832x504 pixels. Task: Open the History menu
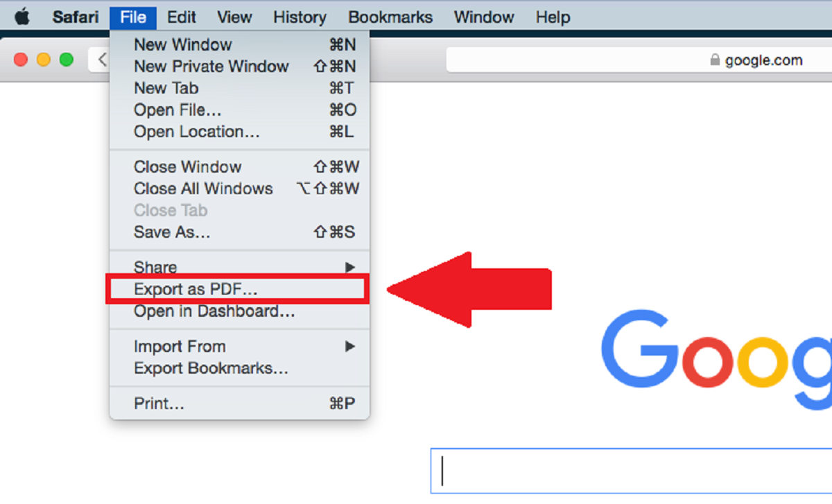pyautogui.click(x=300, y=17)
